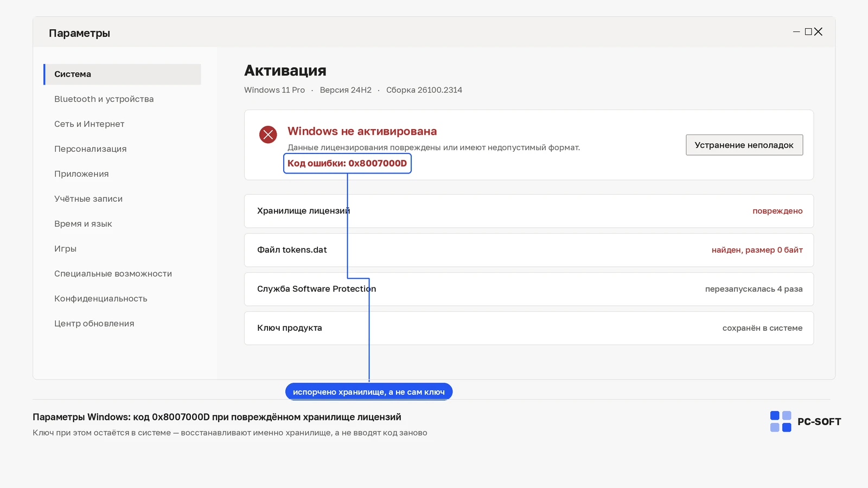Go to Конфиденциальность settings
868x488 pixels.
[x=100, y=299]
